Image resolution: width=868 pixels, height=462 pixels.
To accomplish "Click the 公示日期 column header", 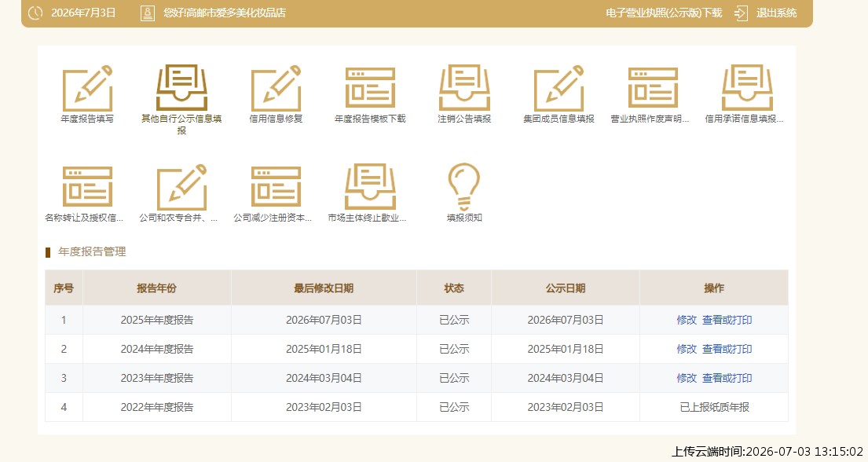I will pyautogui.click(x=566, y=288).
